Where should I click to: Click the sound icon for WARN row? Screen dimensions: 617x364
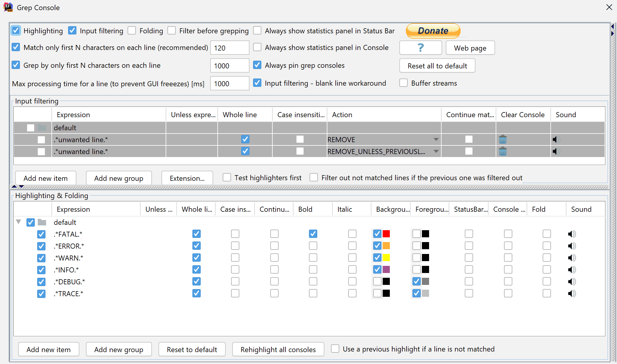(572, 258)
